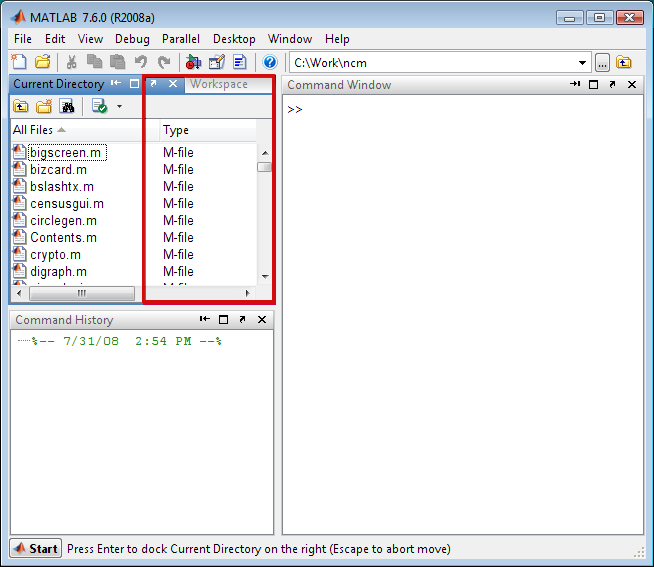Open the Start menu button

click(x=36, y=549)
